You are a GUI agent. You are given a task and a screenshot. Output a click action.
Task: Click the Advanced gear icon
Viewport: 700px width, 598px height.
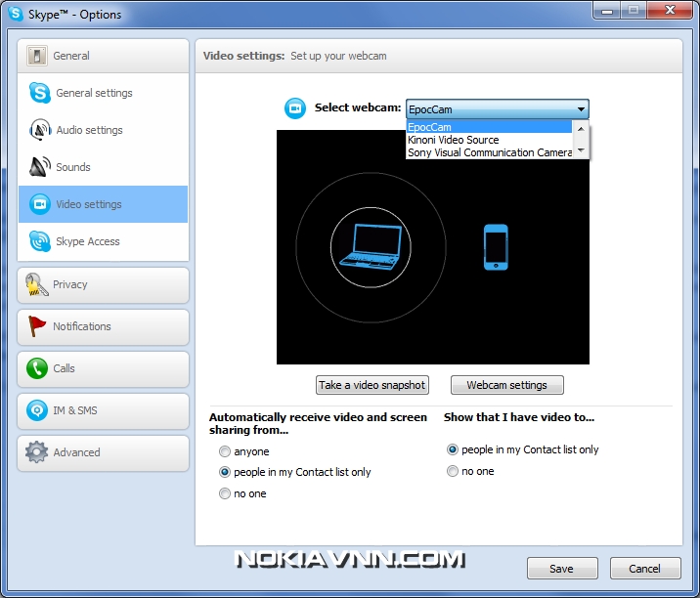point(36,452)
